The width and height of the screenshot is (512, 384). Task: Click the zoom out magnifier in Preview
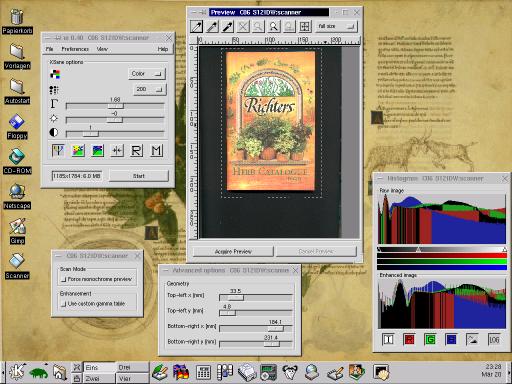coord(258,26)
